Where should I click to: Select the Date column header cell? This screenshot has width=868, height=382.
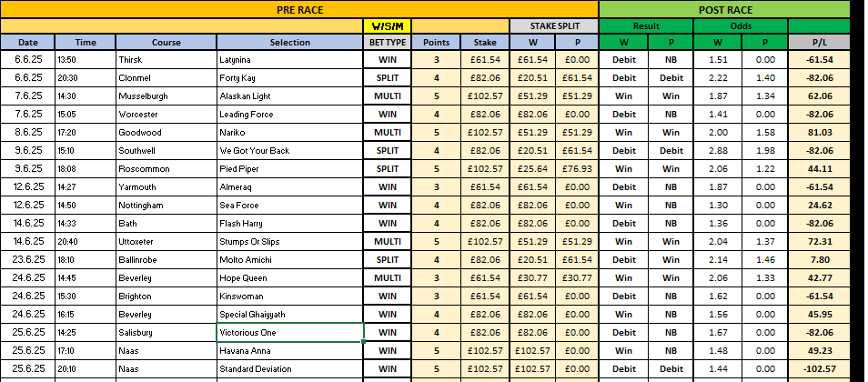28,42
